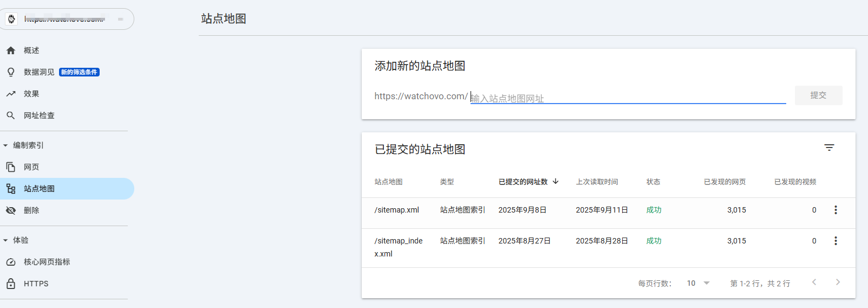Collapse the 编制索引 section

[x=5, y=145]
